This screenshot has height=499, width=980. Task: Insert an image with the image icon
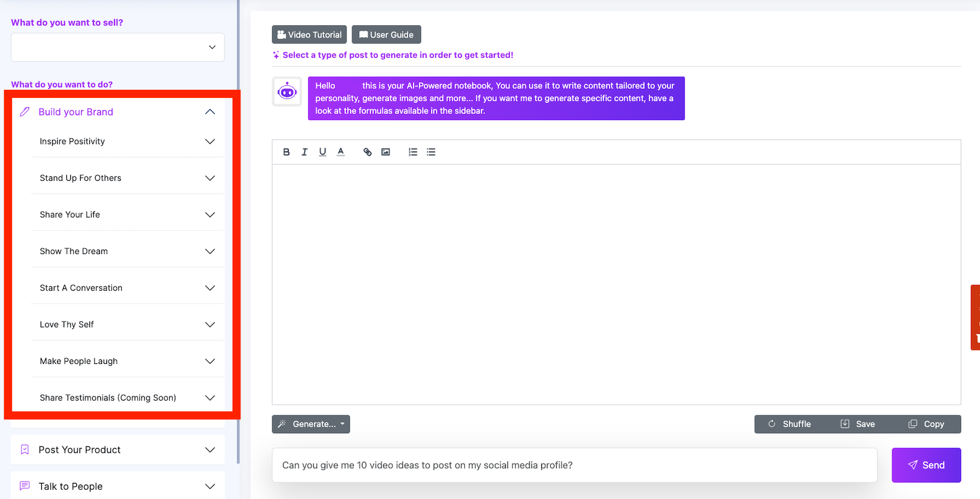386,152
